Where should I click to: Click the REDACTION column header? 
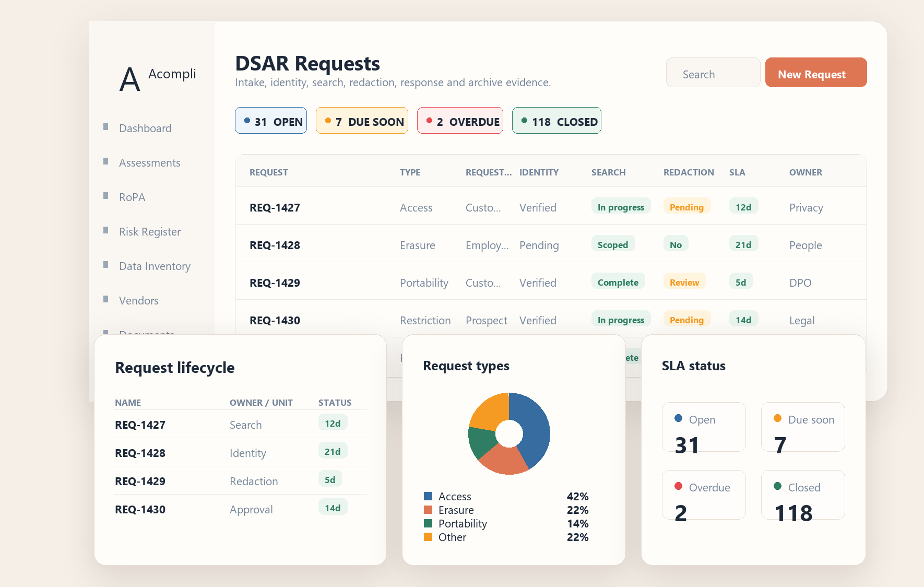tap(689, 172)
